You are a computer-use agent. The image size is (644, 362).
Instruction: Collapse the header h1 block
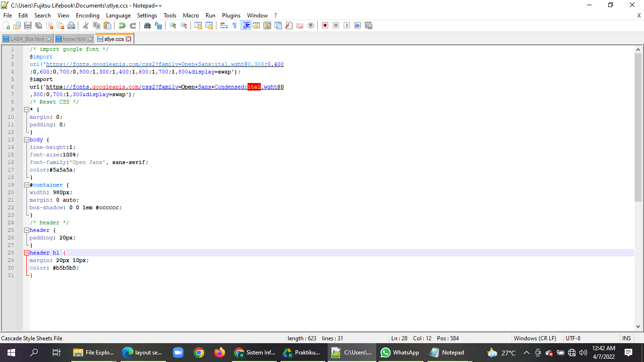(26, 253)
